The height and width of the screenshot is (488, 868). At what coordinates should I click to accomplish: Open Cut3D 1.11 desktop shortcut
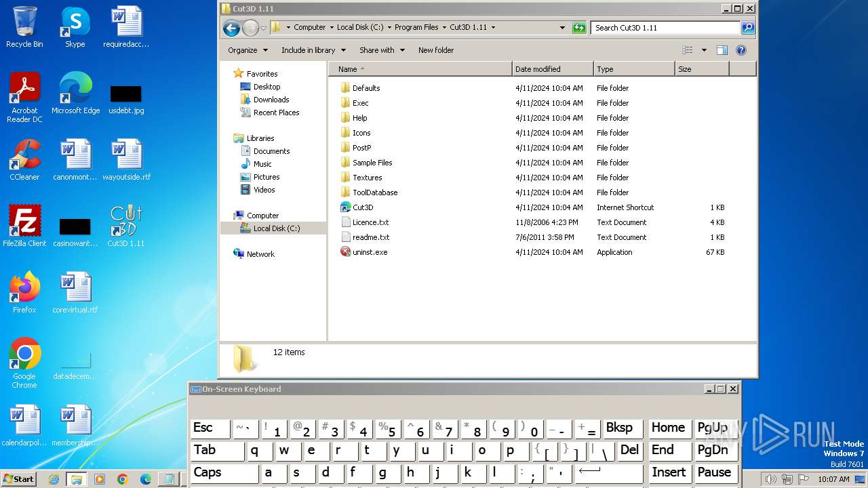(126, 226)
